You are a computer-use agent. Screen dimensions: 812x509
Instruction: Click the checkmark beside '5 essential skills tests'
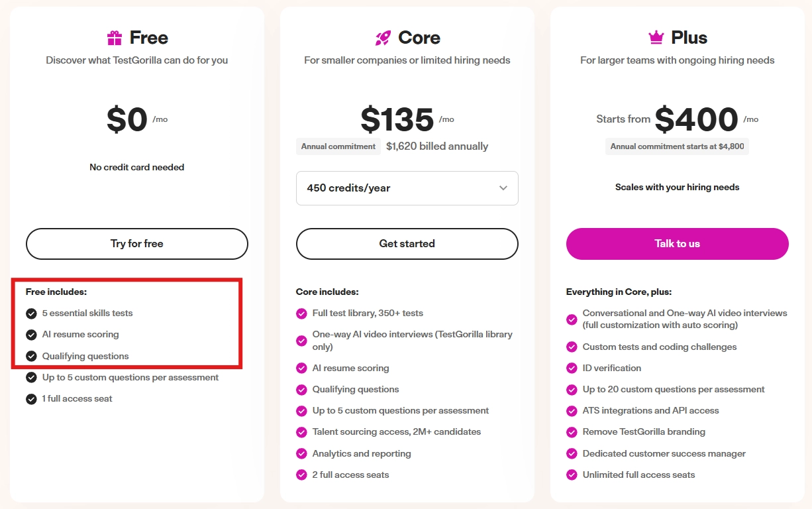coord(32,313)
